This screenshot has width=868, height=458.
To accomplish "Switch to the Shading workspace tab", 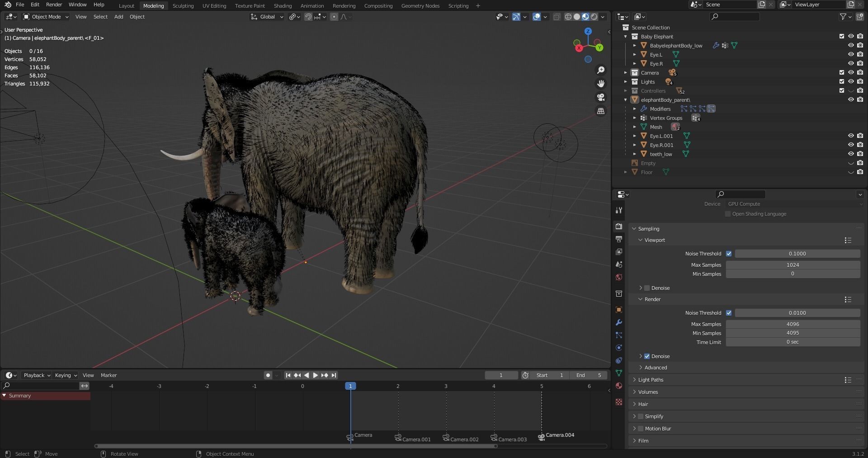I will pyautogui.click(x=283, y=6).
